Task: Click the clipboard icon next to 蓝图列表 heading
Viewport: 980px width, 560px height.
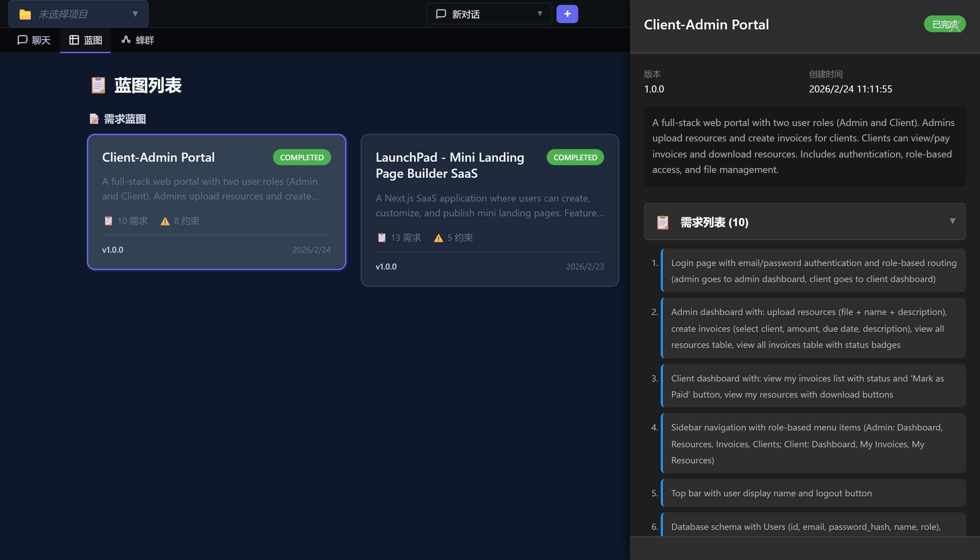Action: click(x=98, y=85)
